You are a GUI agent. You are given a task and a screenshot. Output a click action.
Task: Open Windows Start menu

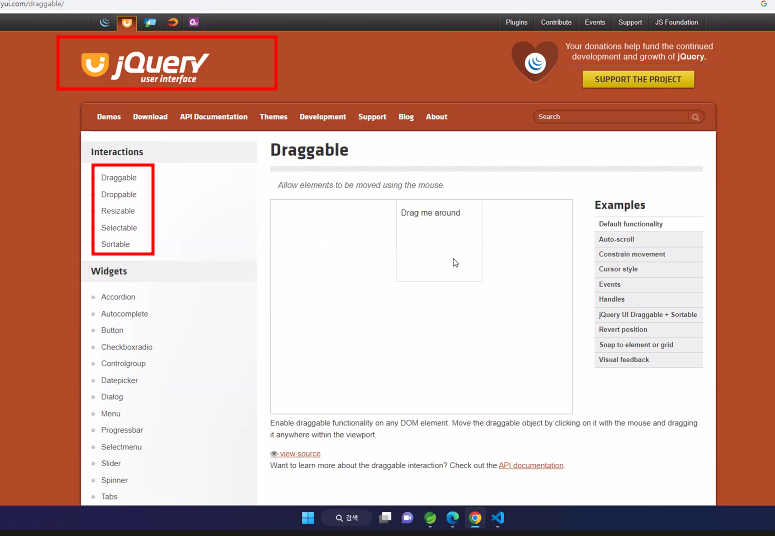point(308,518)
